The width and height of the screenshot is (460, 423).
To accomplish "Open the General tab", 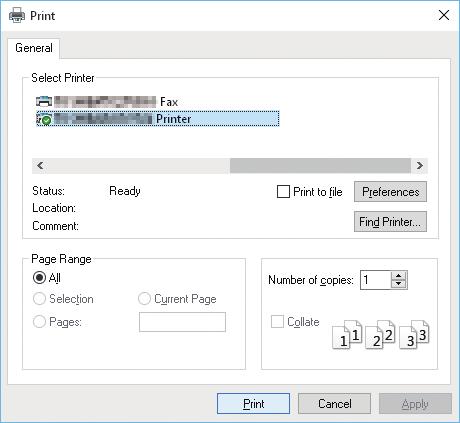I will click(34, 48).
